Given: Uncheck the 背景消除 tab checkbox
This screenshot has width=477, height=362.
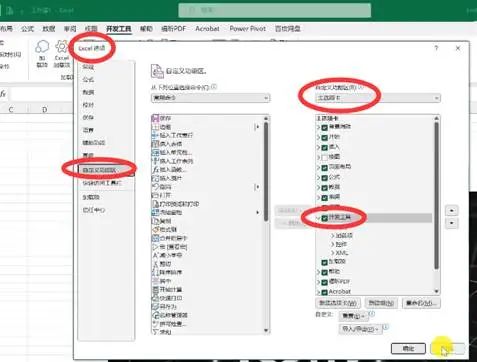Looking at the screenshot, I should [x=325, y=127].
